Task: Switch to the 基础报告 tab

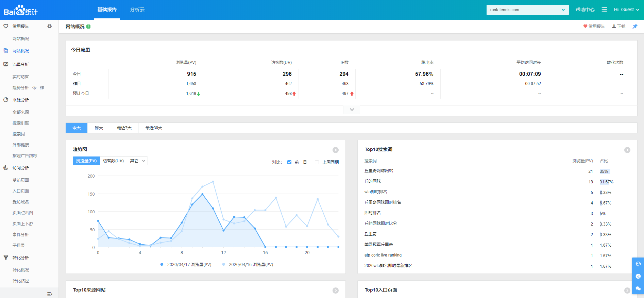Action: point(107,10)
